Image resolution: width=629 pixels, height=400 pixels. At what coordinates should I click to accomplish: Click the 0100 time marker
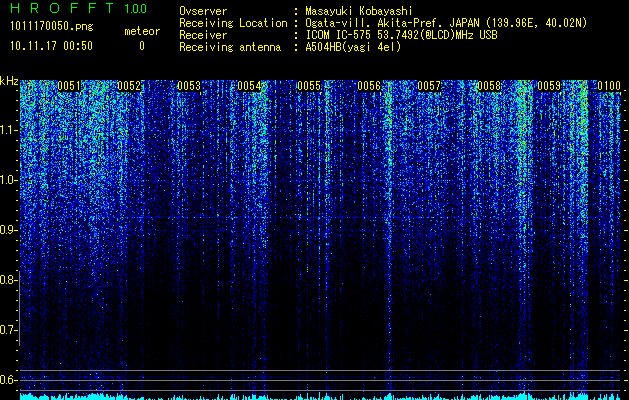tap(609, 86)
